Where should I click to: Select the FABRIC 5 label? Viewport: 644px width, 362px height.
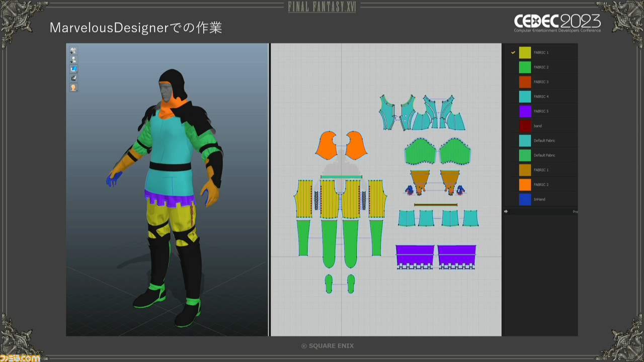point(541,111)
